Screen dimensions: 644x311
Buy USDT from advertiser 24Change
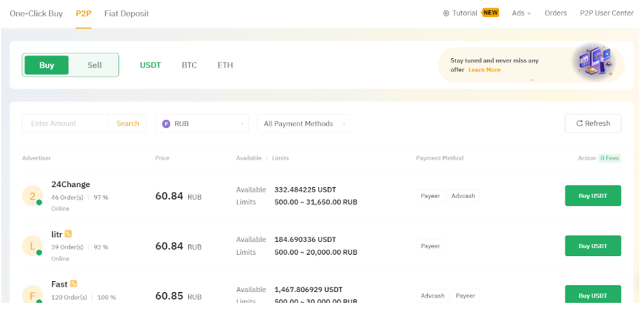point(593,196)
